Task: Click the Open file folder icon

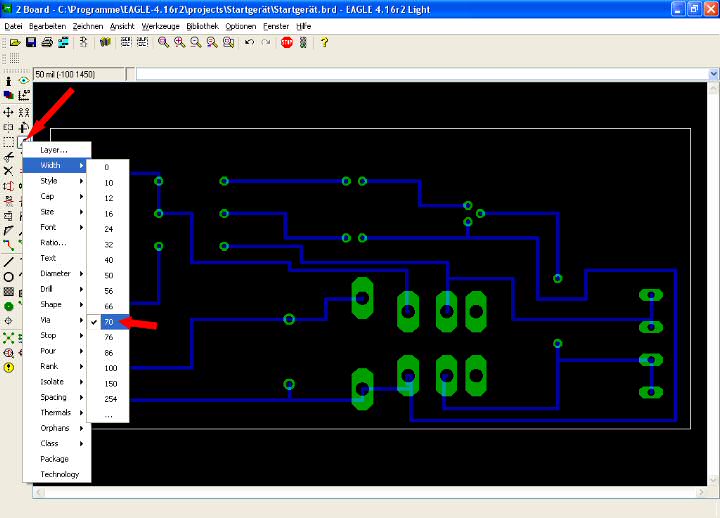Action: tap(15, 42)
